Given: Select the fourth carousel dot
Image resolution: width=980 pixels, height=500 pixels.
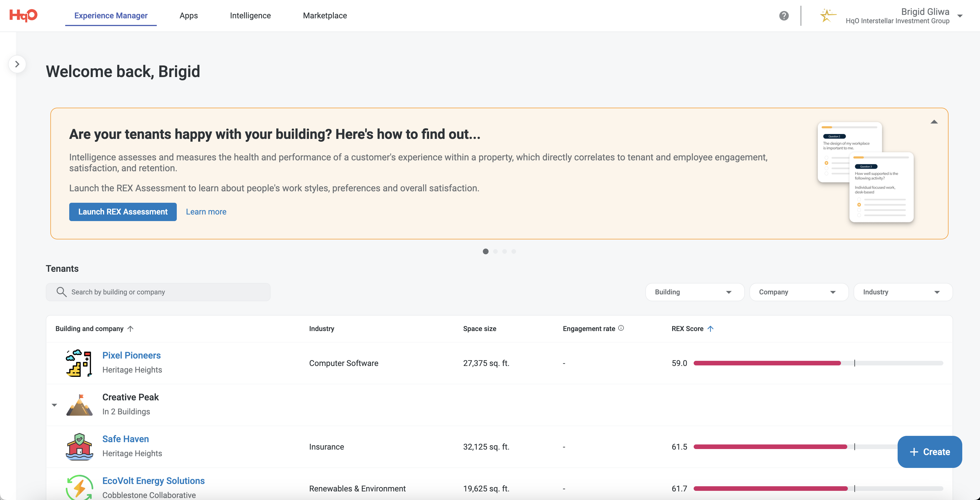Looking at the screenshot, I should coord(513,251).
